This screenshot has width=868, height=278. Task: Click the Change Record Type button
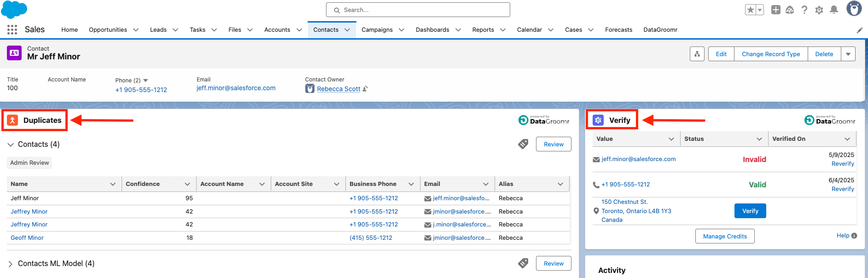point(771,54)
